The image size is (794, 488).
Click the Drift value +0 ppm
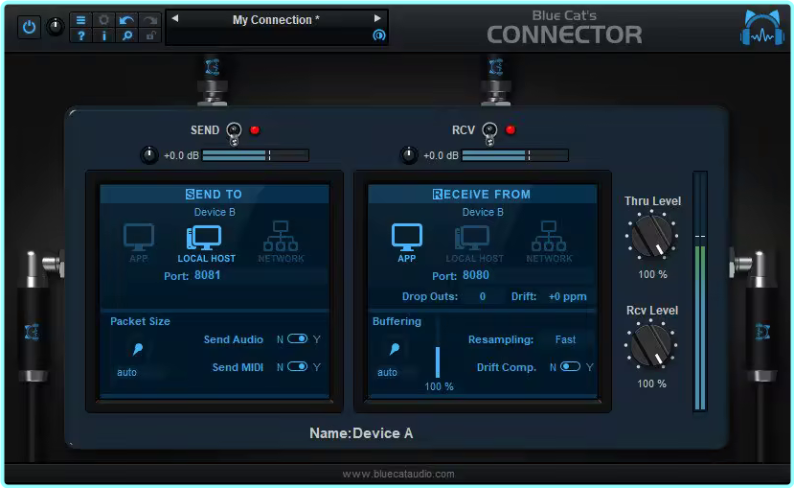tap(568, 297)
